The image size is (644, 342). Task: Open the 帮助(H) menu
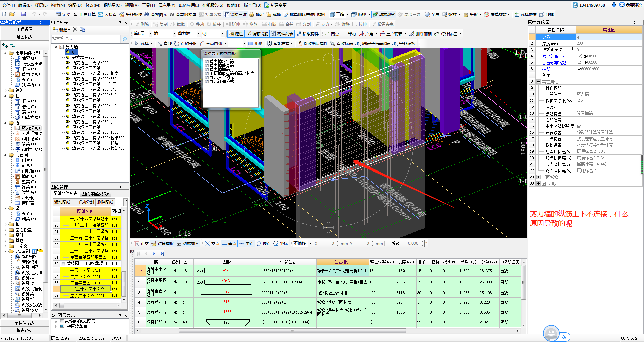pyautogui.click(x=233, y=5)
